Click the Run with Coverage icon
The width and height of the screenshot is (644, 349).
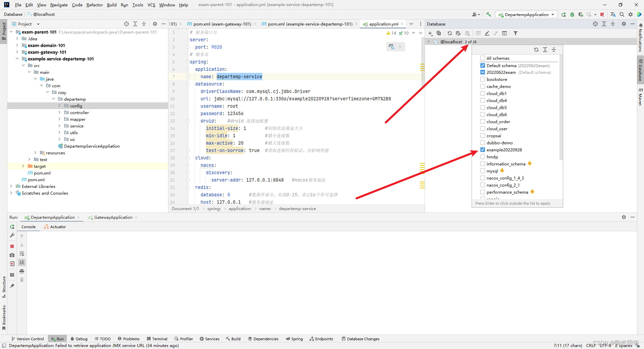pos(581,14)
